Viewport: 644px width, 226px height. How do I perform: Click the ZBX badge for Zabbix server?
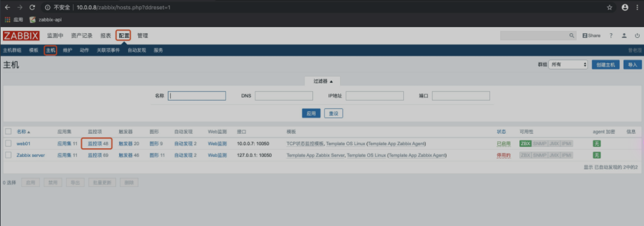(x=525, y=155)
